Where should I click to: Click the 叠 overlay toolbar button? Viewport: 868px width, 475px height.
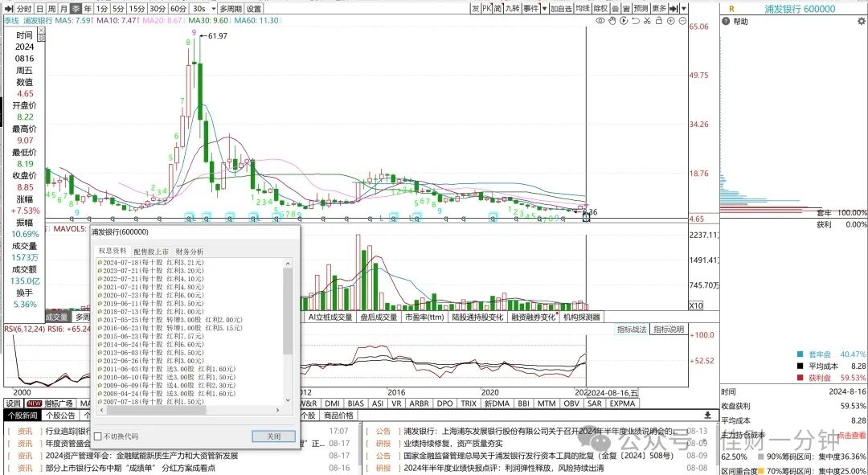point(615,9)
